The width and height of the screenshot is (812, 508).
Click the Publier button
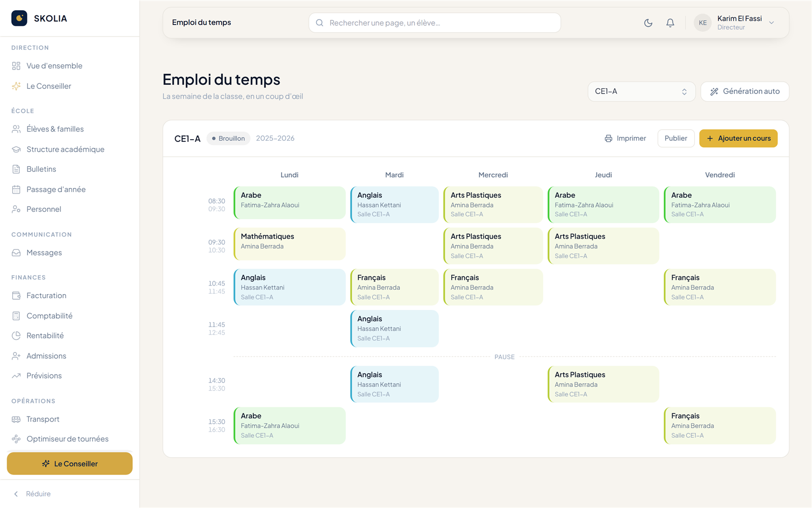[x=676, y=139]
